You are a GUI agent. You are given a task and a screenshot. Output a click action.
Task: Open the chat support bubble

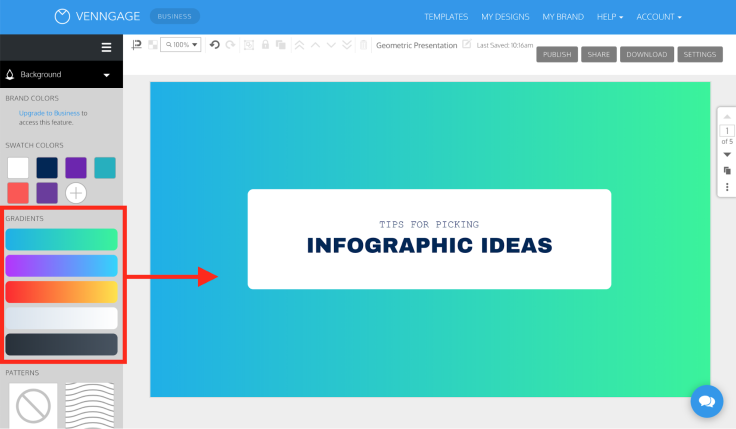[707, 401]
